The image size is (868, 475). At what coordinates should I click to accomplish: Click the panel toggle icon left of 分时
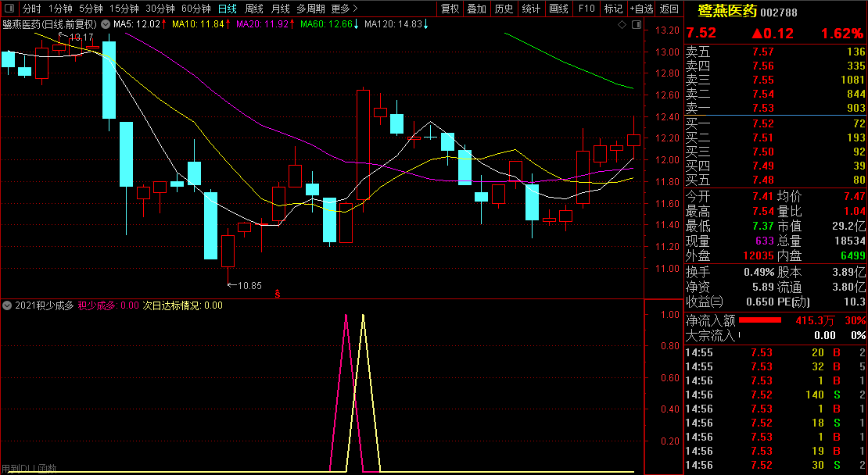(x=9, y=9)
